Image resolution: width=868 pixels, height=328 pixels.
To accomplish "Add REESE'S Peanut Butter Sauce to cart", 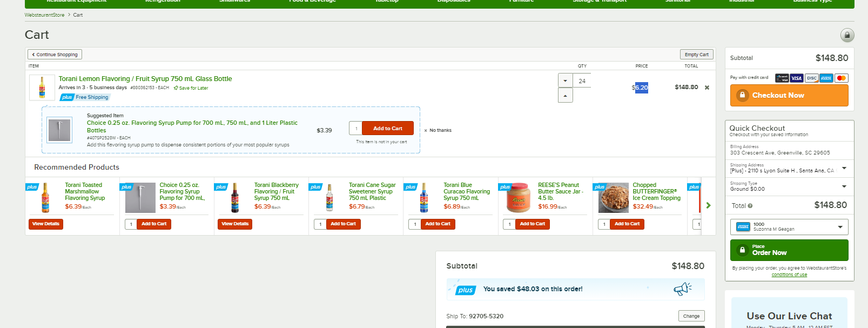I will (x=533, y=224).
